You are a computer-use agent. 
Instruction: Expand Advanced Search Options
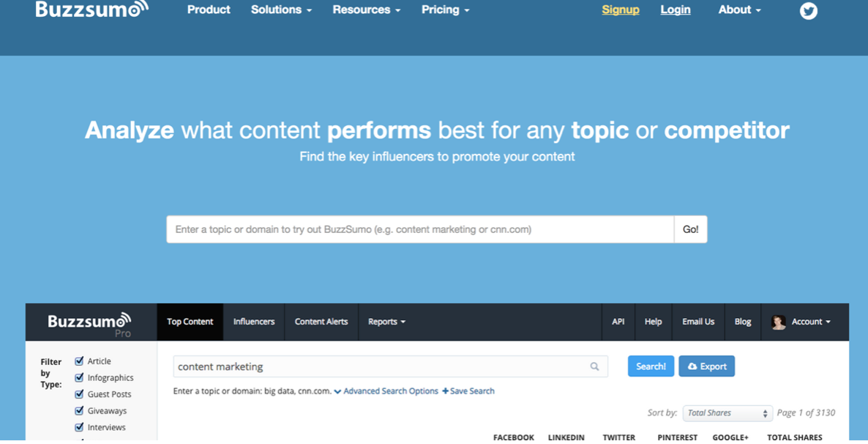pos(386,391)
